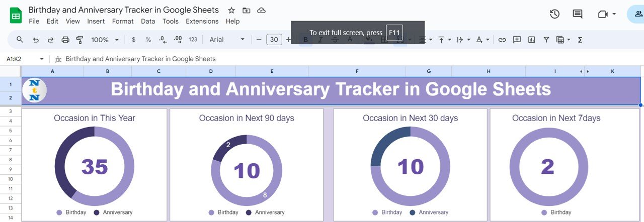
Task: Format as percent
Action: (148, 39)
